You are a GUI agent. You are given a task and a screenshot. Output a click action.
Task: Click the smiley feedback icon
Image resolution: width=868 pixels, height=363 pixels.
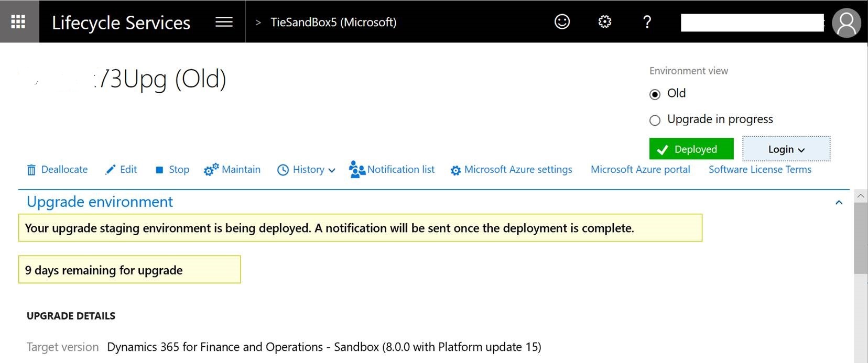tap(562, 21)
